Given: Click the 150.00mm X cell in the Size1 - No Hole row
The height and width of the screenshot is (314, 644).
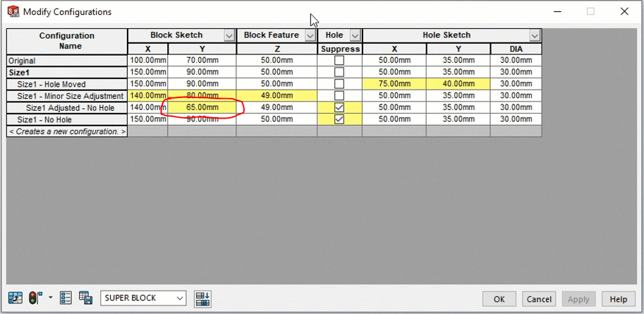Looking at the screenshot, I should 148,120.
